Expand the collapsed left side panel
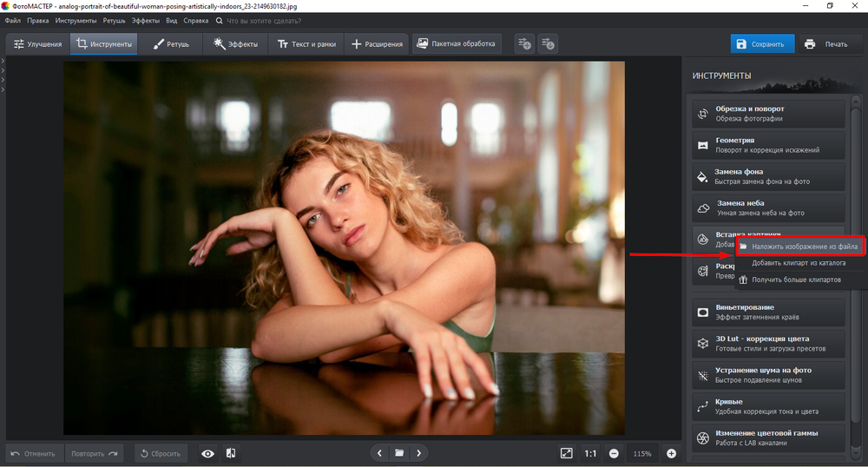This screenshot has width=868, height=467. [3, 61]
